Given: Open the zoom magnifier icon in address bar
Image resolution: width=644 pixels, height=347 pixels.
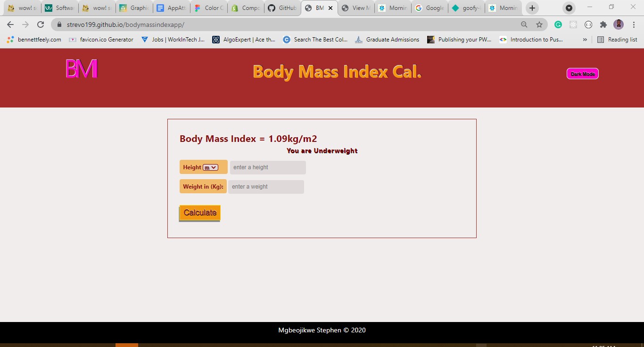Looking at the screenshot, I should coord(524,25).
